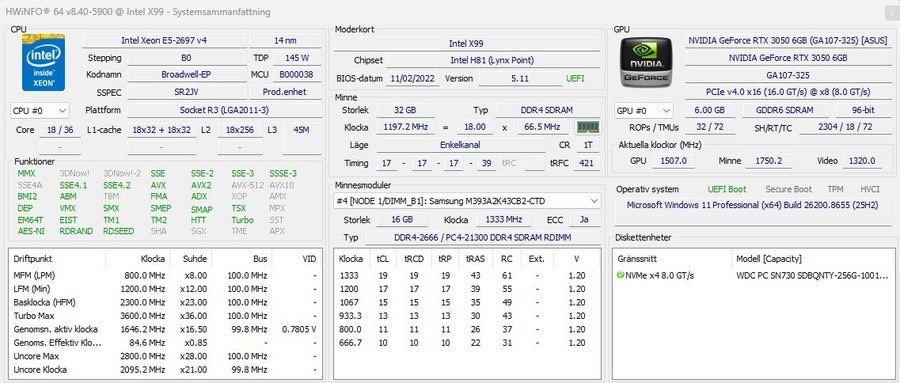Click the AVX2 feature label
The width and height of the screenshot is (900, 383).
[x=201, y=185]
